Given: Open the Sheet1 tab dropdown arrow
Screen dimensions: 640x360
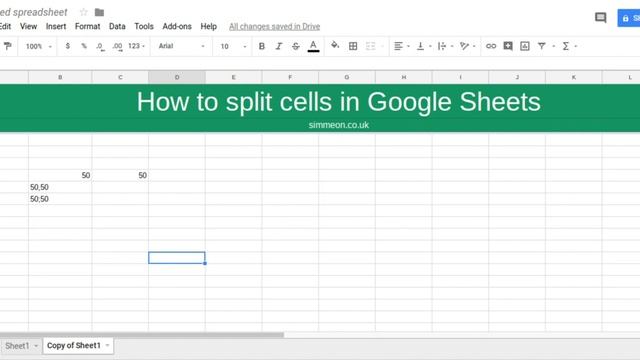Looking at the screenshot, I should [x=36, y=346].
